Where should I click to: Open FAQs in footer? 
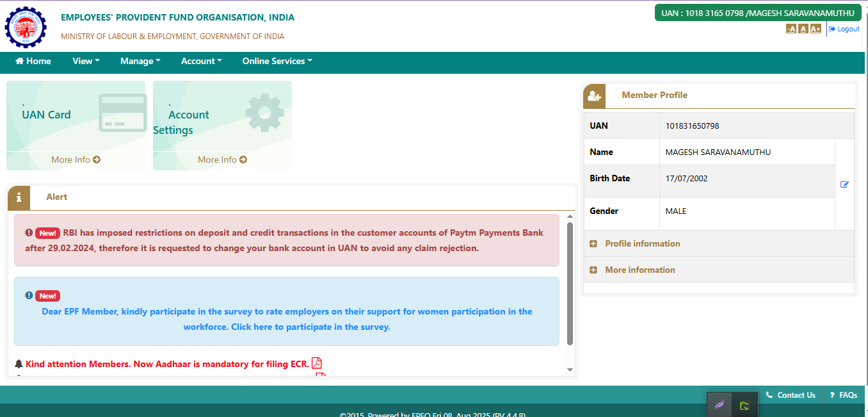point(843,395)
